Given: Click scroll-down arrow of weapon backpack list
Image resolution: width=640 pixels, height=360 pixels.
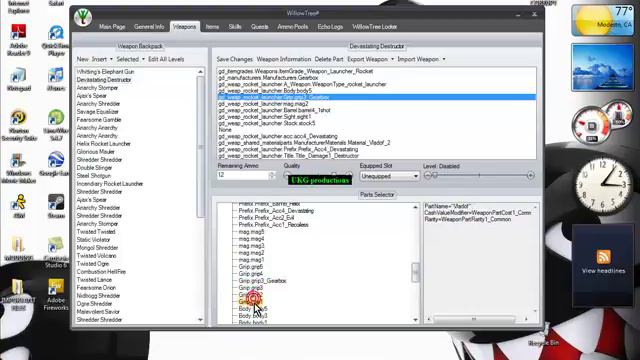Looking at the screenshot, I should pyautogui.click(x=200, y=320).
